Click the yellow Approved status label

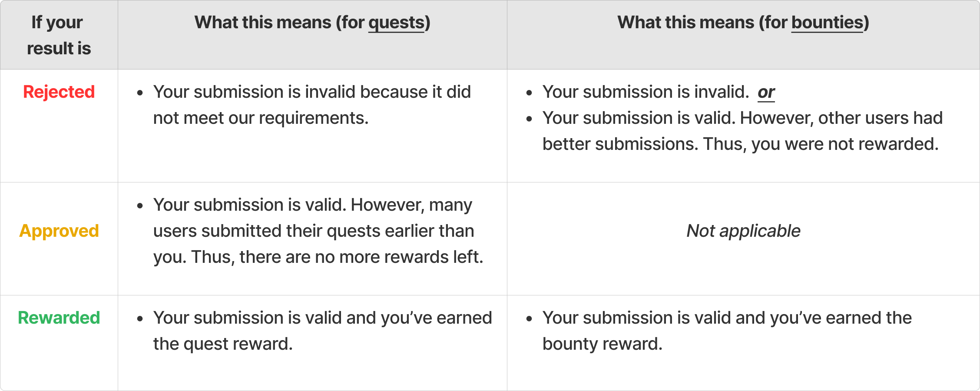tap(59, 231)
